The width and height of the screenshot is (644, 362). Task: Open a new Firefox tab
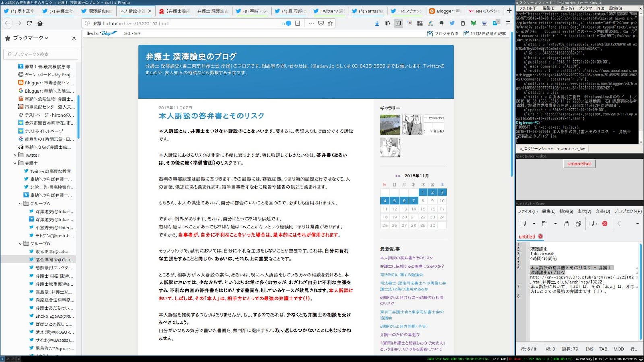pyautogui.click(x=509, y=11)
